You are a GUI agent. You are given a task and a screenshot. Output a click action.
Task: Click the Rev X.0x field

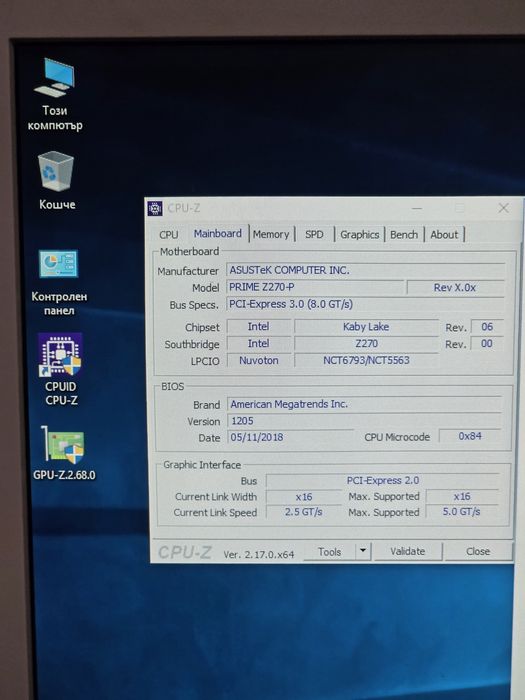[455, 288]
